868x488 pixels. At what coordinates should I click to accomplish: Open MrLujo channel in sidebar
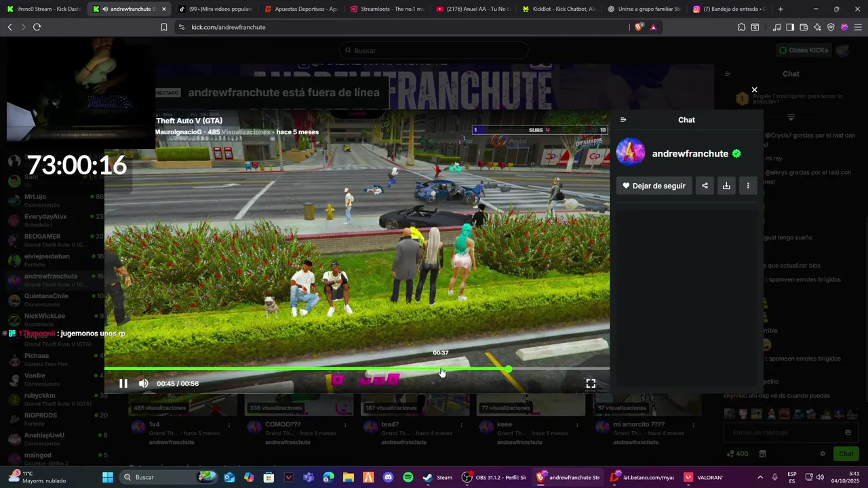coord(54,200)
